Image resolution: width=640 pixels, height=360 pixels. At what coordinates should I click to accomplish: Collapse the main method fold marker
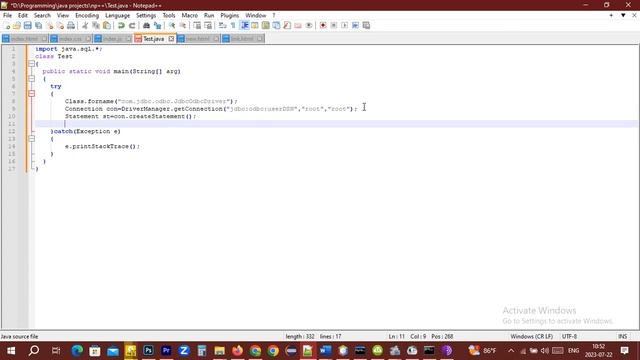click(31, 79)
